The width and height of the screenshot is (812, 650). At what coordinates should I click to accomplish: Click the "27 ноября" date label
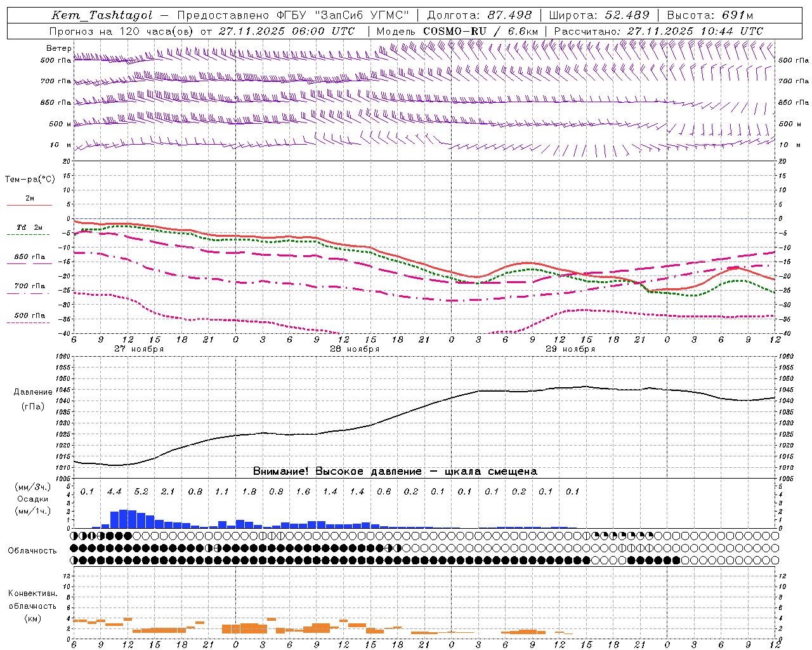pos(139,349)
